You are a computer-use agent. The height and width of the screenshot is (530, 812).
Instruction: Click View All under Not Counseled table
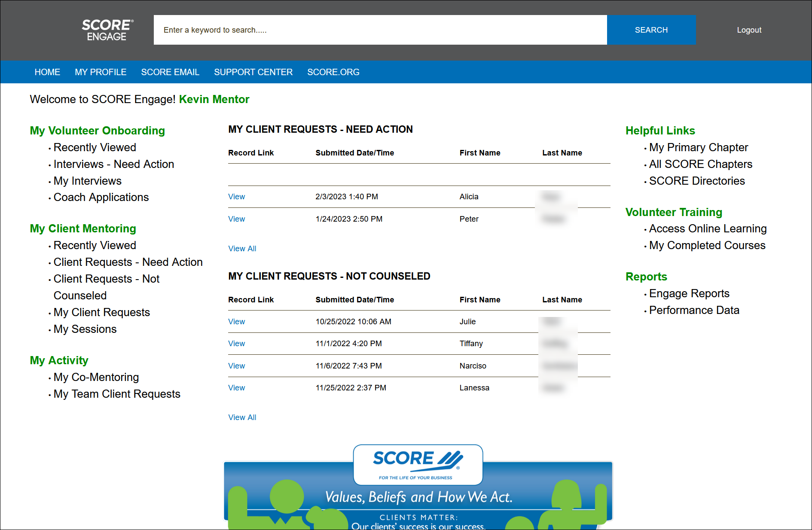click(242, 417)
